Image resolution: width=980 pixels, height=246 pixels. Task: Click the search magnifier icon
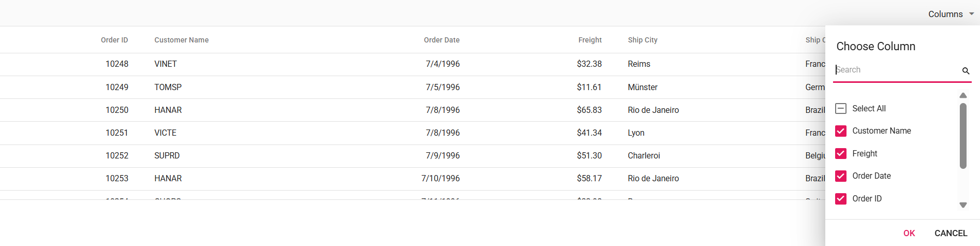[966, 70]
